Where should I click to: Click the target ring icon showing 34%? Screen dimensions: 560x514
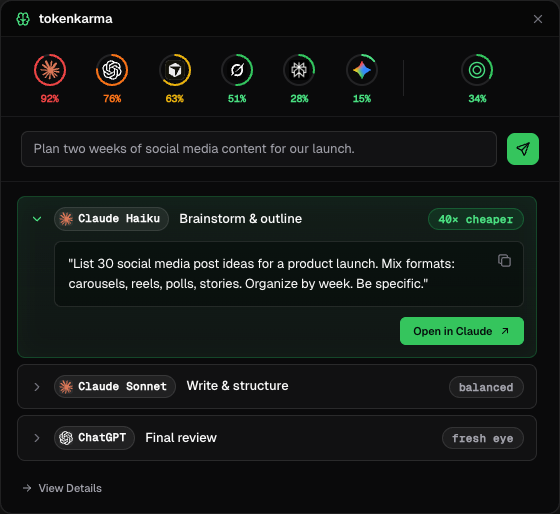pyautogui.click(x=477, y=70)
